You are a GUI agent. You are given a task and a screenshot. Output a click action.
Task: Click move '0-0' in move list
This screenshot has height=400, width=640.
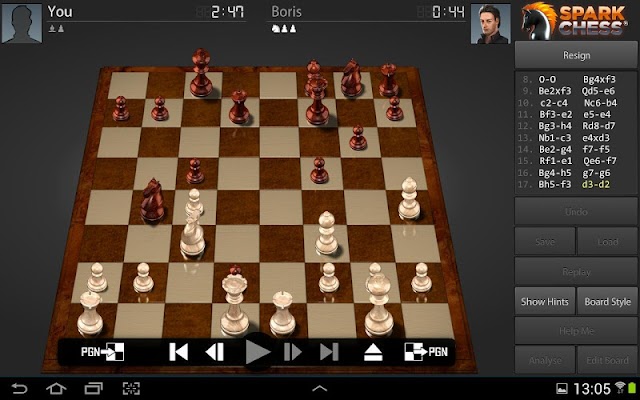(547, 79)
